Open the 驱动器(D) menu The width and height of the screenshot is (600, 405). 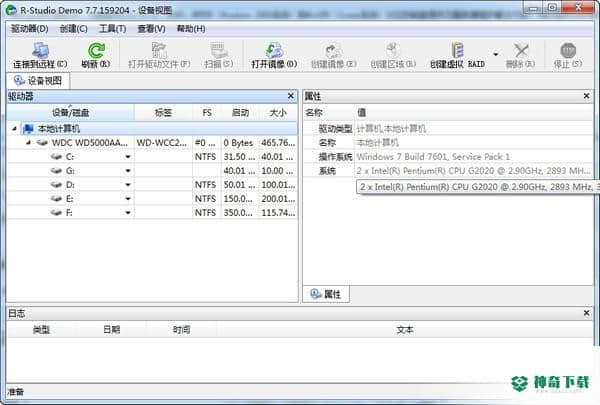coord(29,29)
